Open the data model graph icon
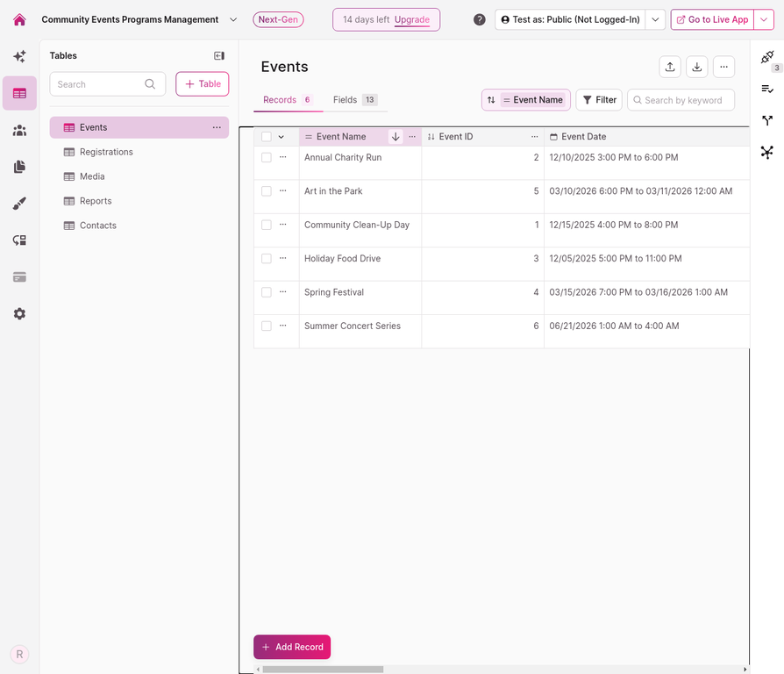 (x=767, y=152)
